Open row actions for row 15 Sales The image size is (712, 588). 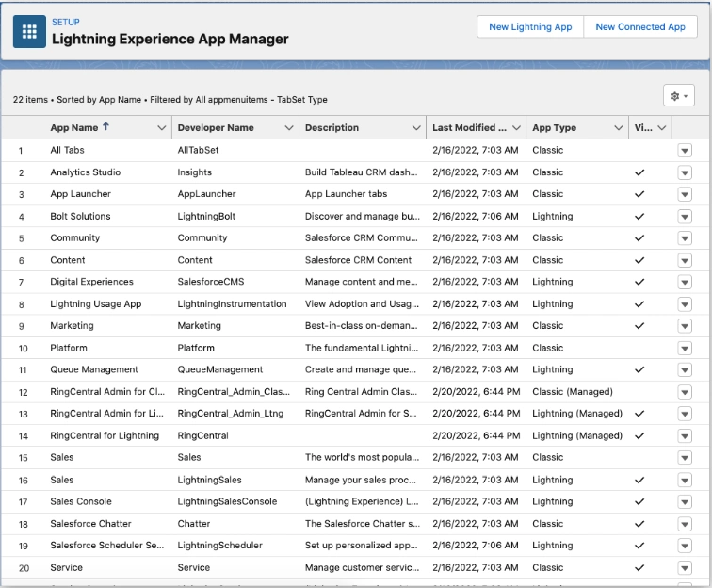685,458
